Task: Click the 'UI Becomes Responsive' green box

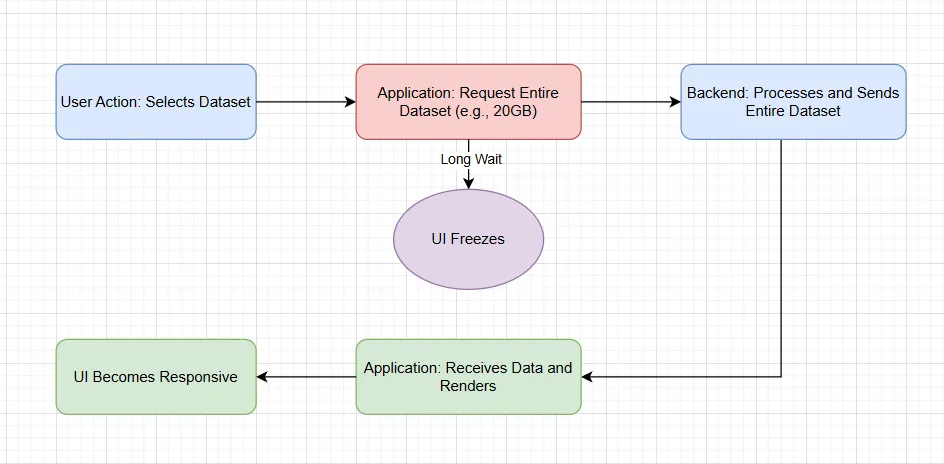Action: tap(156, 377)
